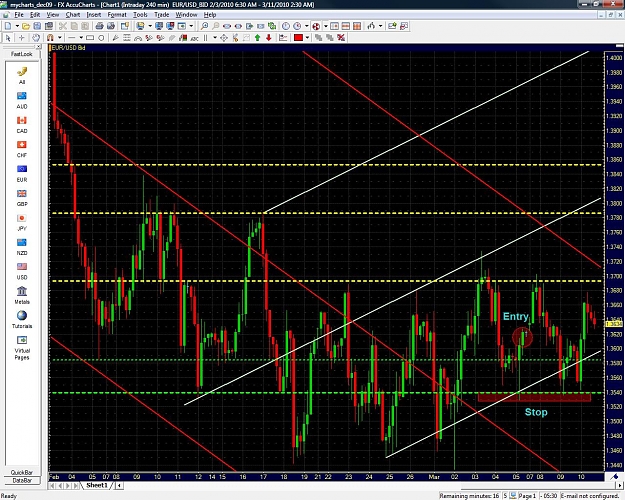Insert ABC text annotation tool
The image size is (625, 500).
[x=195, y=38]
